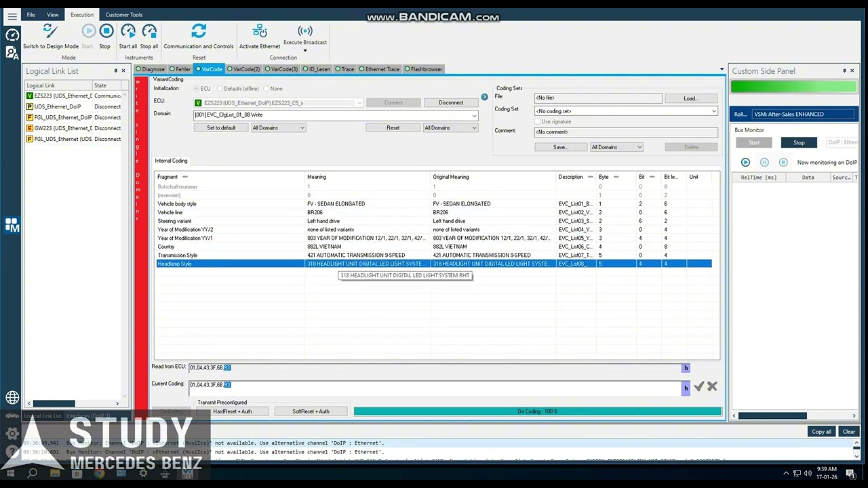Click SoftReset + Auth button

(311, 411)
